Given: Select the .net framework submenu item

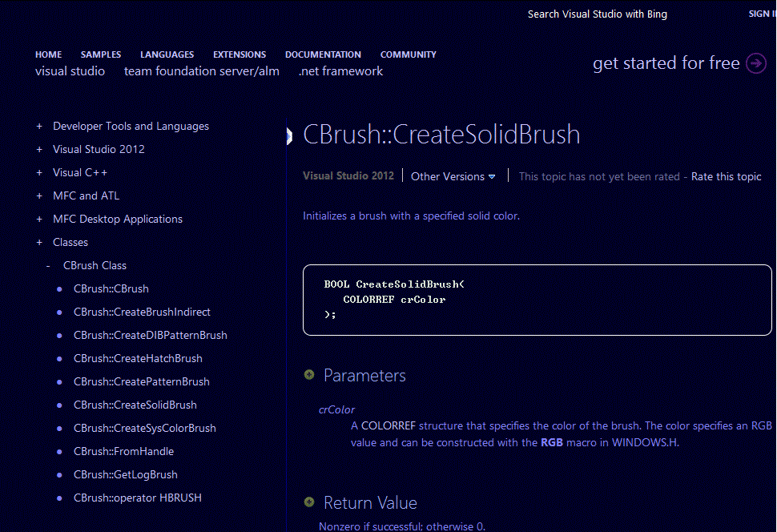Looking at the screenshot, I should (340, 71).
